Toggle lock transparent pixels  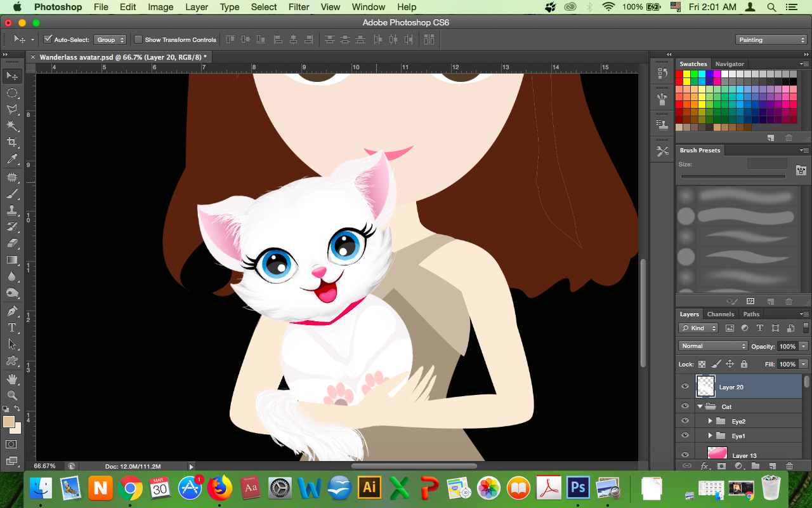702,364
